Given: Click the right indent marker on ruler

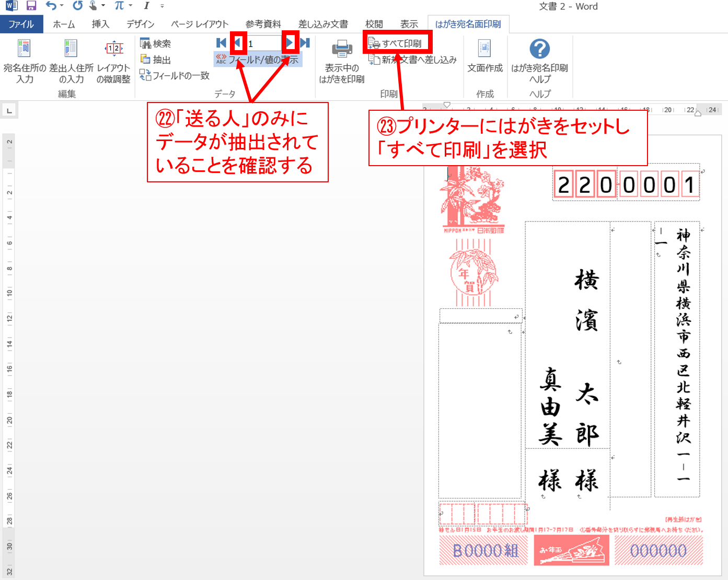Looking at the screenshot, I should 698,113.
